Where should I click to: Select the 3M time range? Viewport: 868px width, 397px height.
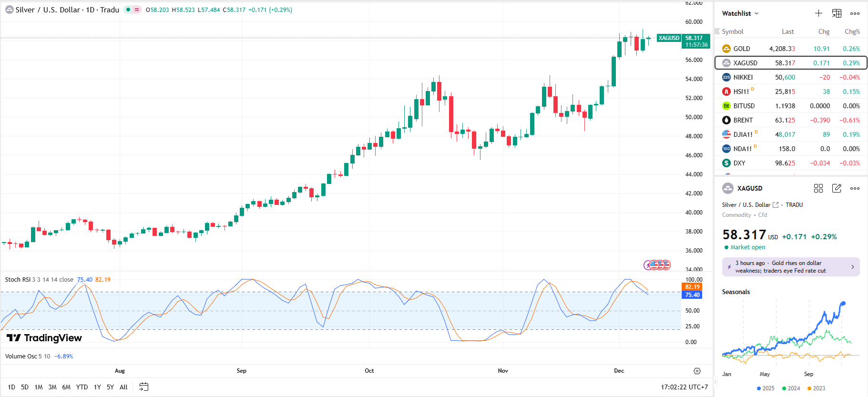click(x=52, y=387)
